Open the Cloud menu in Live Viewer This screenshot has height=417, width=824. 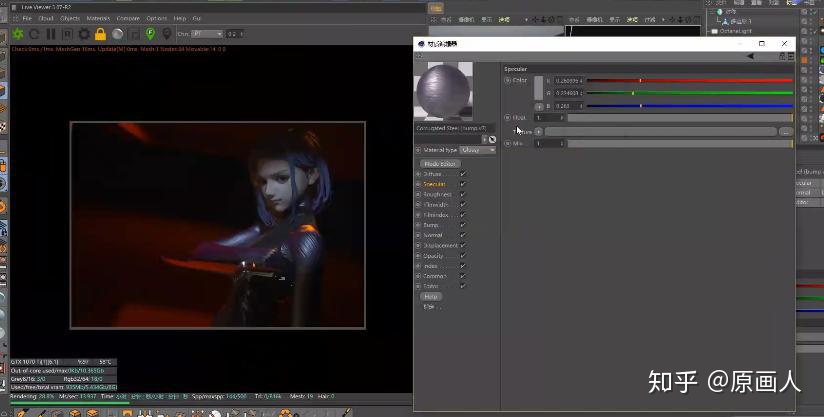tap(46, 18)
